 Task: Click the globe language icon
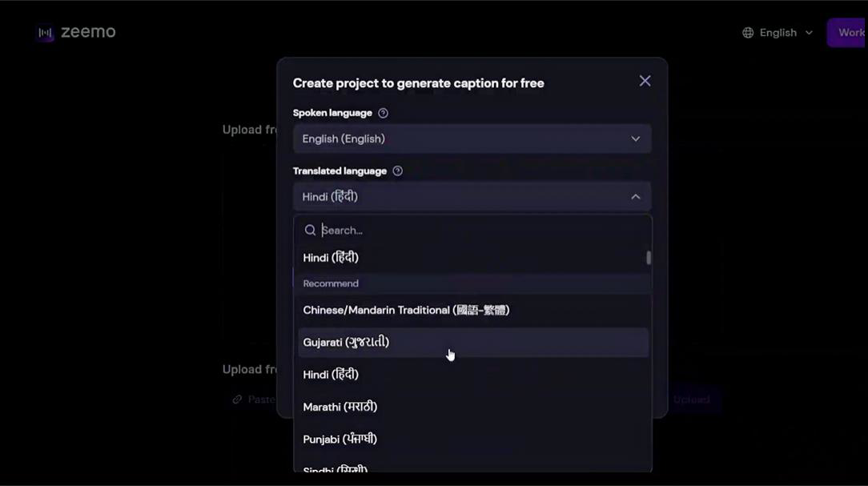click(748, 33)
